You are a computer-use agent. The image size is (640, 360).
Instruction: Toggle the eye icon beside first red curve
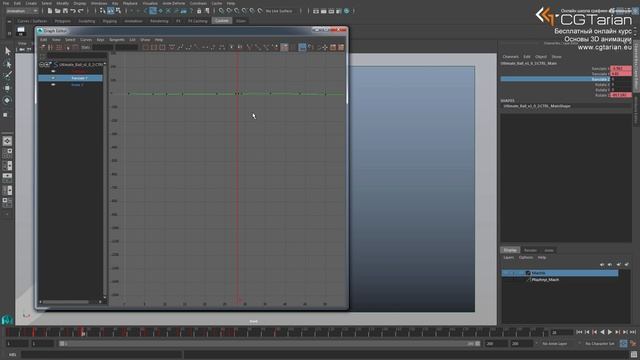(53, 71)
